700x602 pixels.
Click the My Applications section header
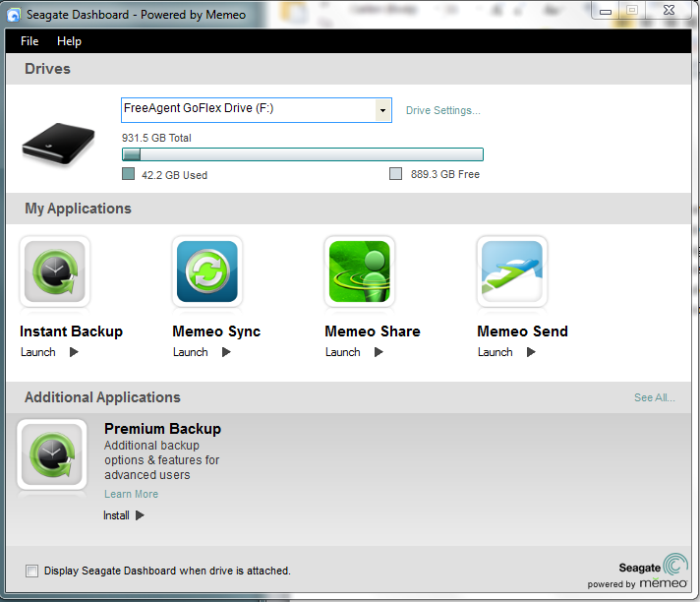[x=78, y=209]
